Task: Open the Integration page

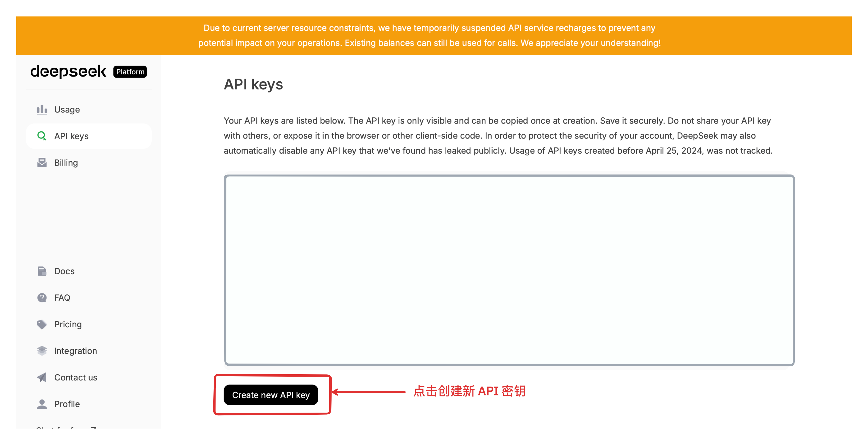Action: pos(89,351)
